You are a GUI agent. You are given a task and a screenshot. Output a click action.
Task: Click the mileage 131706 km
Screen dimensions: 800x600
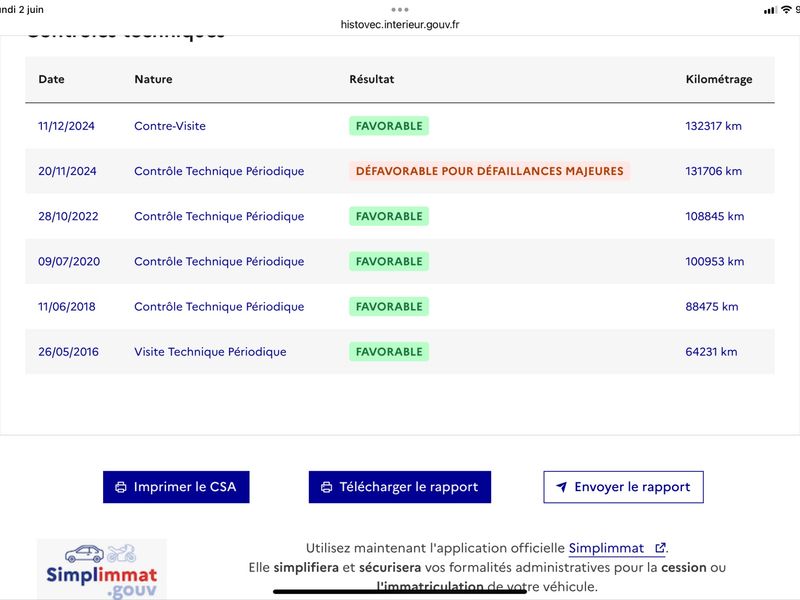(713, 171)
